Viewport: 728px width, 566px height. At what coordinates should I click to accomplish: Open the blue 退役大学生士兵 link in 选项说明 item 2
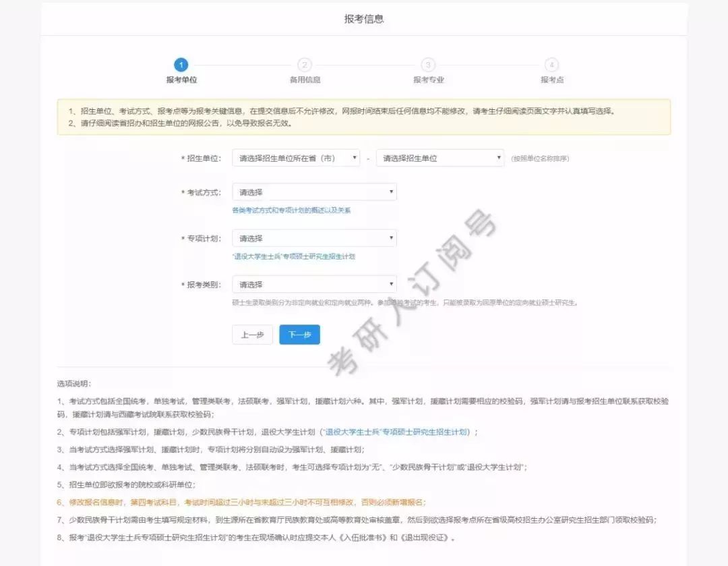pos(395,432)
